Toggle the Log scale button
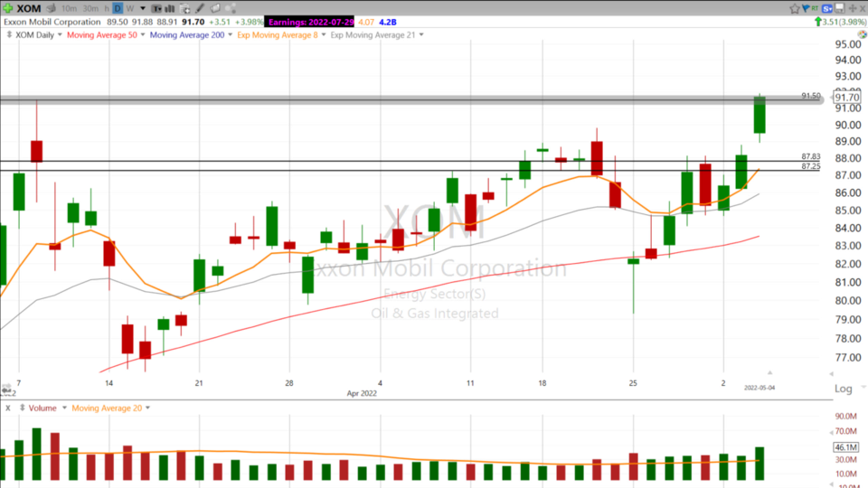The image size is (868, 488). pos(843,389)
